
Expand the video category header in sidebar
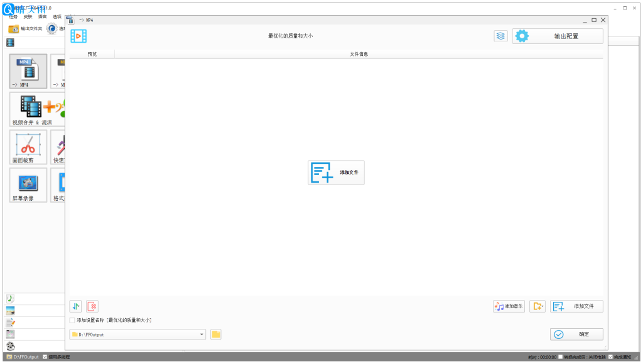point(10,43)
